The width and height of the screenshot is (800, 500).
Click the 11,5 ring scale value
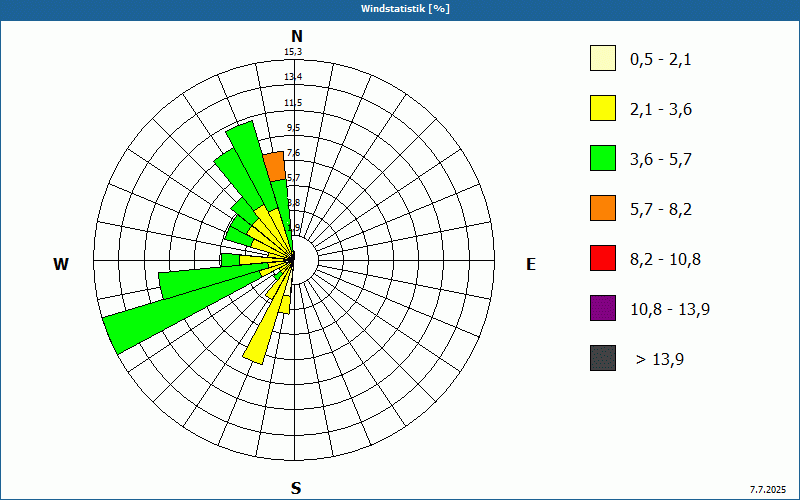(293, 103)
